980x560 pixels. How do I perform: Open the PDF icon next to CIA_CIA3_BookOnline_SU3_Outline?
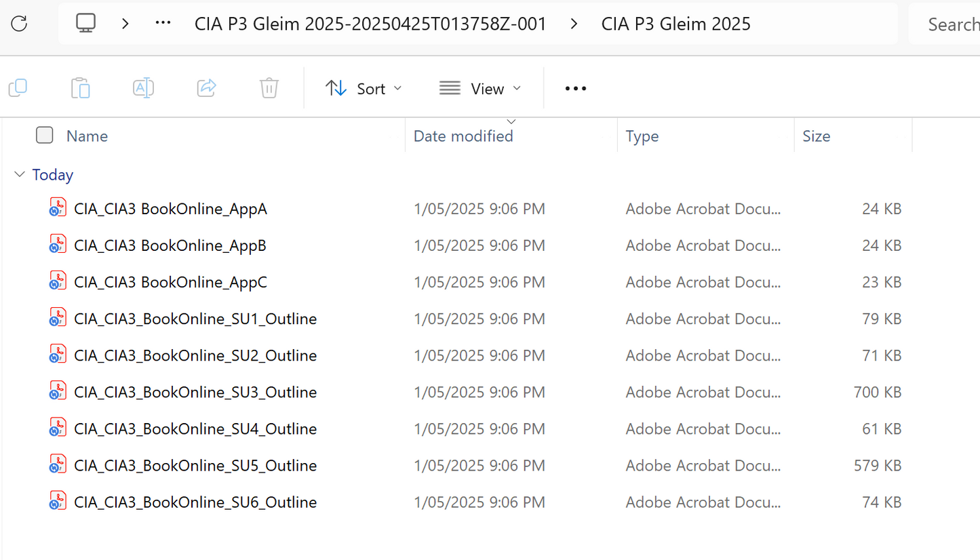pyautogui.click(x=57, y=391)
